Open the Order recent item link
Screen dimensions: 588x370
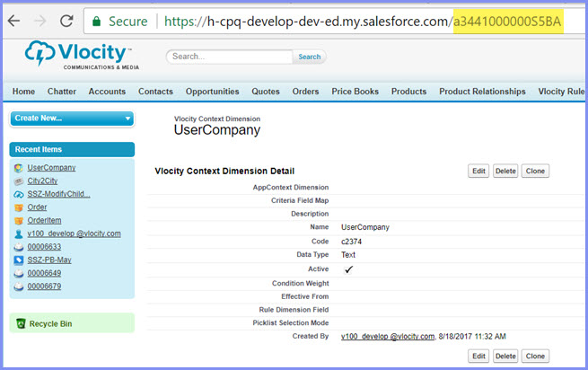pyautogui.click(x=37, y=207)
